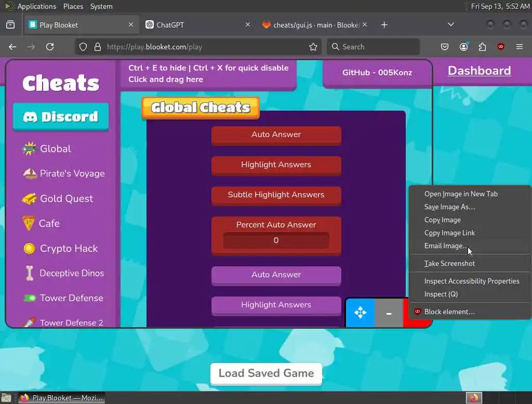Open the Dashboard link
This screenshot has width=532, height=404.
pyautogui.click(x=479, y=71)
